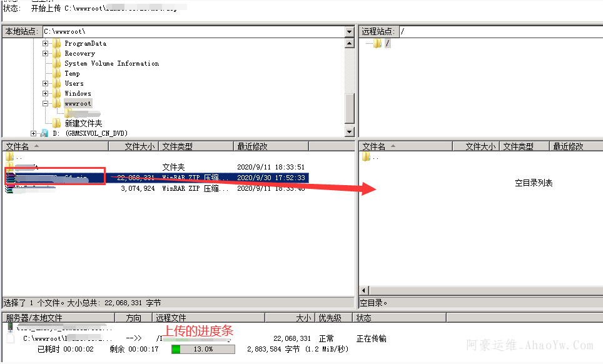603x364 pixels.
Task: Expand the ProgramData folder node
Action: click(46, 43)
